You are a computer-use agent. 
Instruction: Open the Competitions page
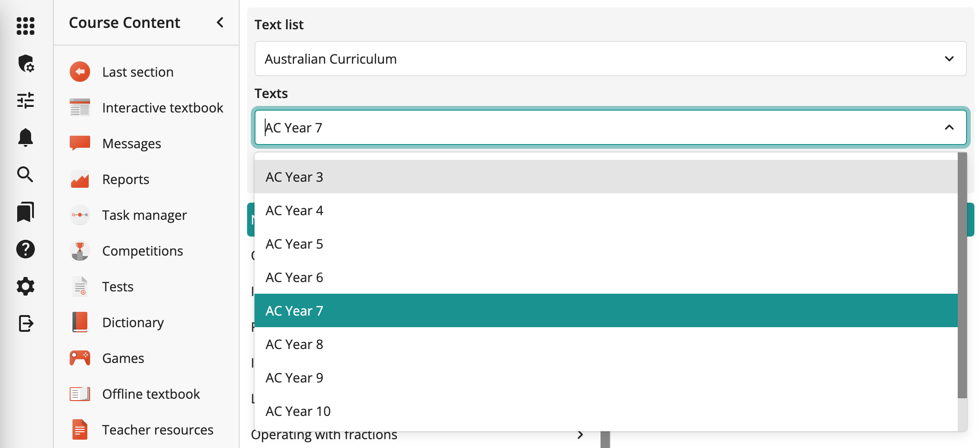pos(142,250)
